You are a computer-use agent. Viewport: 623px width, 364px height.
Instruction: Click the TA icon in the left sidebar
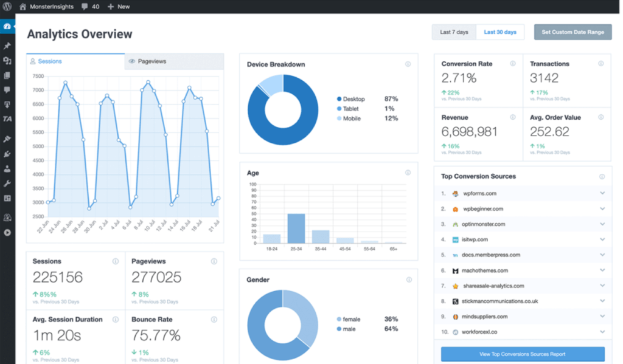(6, 118)
